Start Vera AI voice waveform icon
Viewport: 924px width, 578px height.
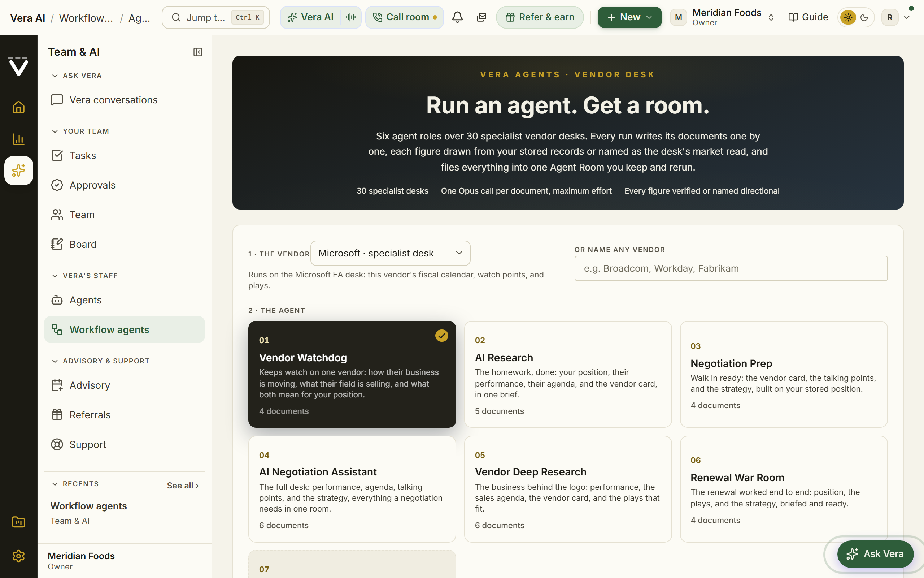click(x=350, y=17)
